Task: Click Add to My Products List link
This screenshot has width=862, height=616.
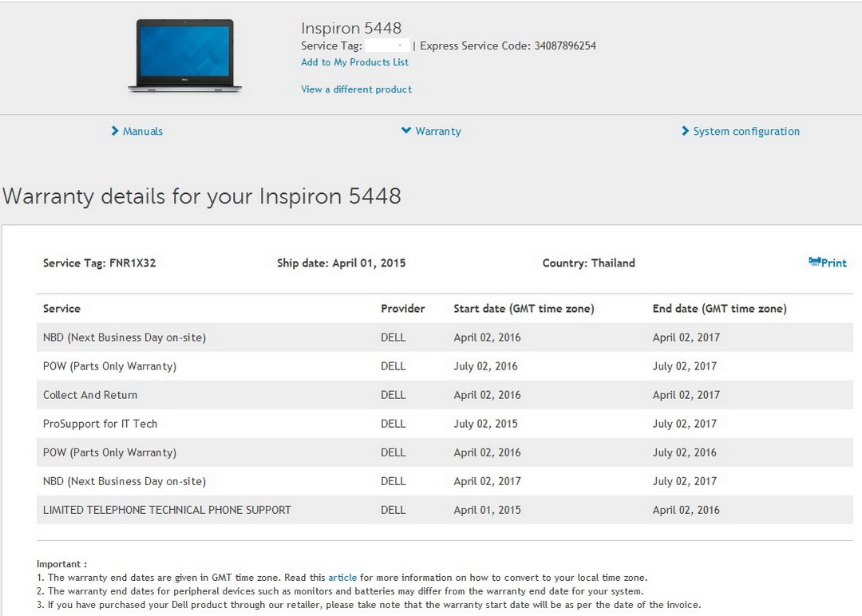Action: coord(354,62)
